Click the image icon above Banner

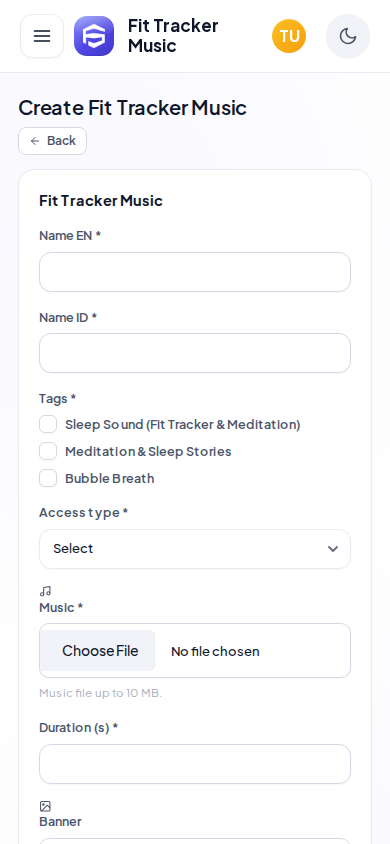pos(45,806)
